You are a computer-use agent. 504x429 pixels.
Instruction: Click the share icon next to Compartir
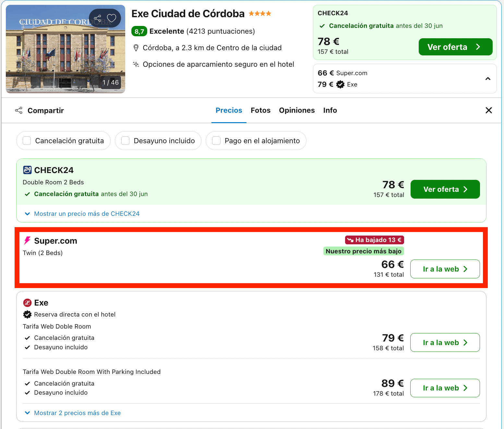coord(19,110)
